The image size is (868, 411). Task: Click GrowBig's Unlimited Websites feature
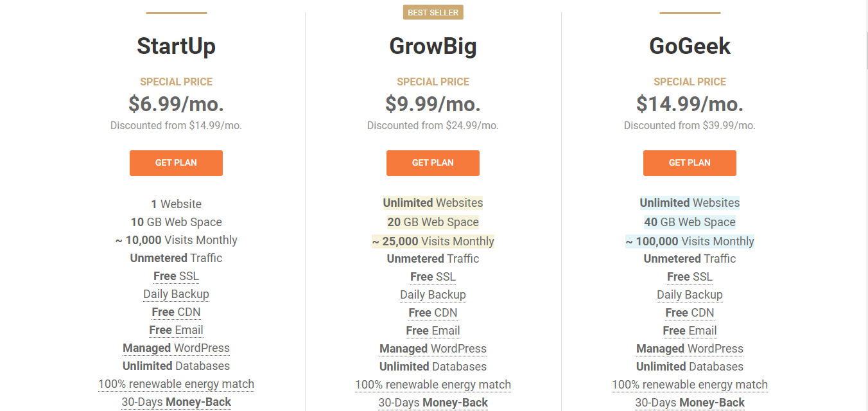pyautogui.click(x=433, y=203)
